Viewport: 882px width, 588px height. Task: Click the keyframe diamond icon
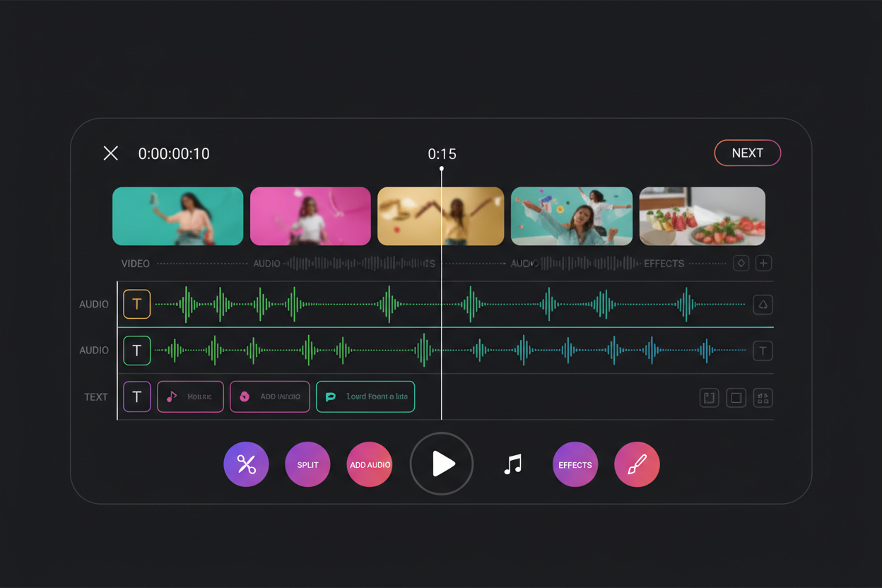741,263
